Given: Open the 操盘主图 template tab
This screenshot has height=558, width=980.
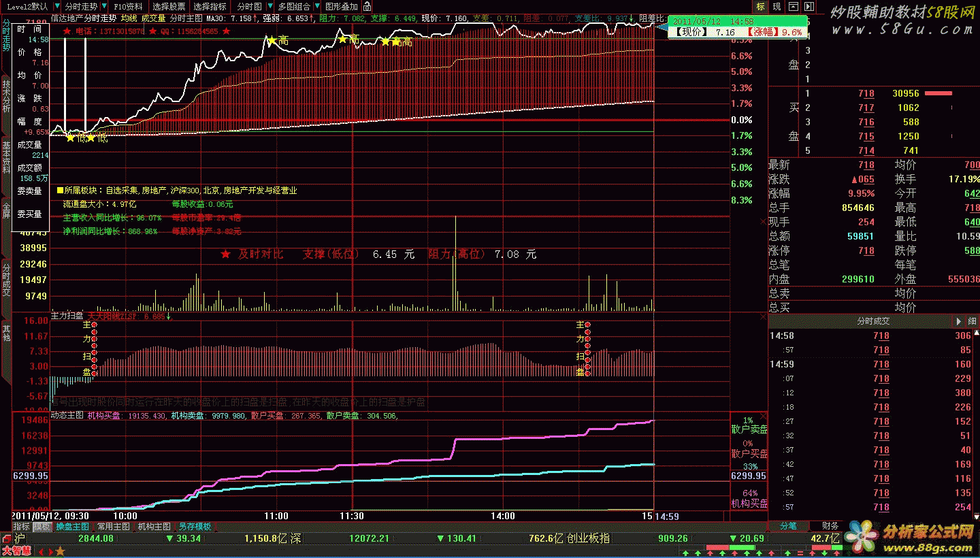Looking at the screenshot, I should pyautogui.click(x=73, y=527).
